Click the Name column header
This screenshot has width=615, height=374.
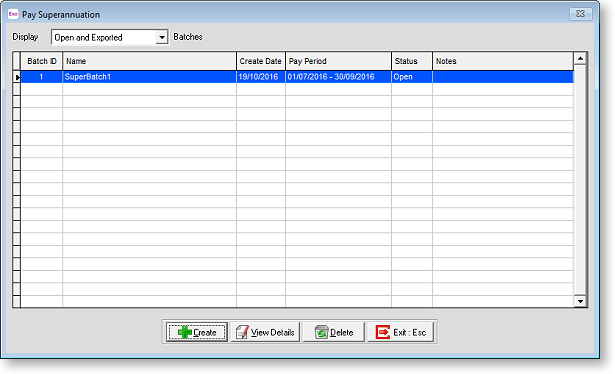(x=149, y=61)
